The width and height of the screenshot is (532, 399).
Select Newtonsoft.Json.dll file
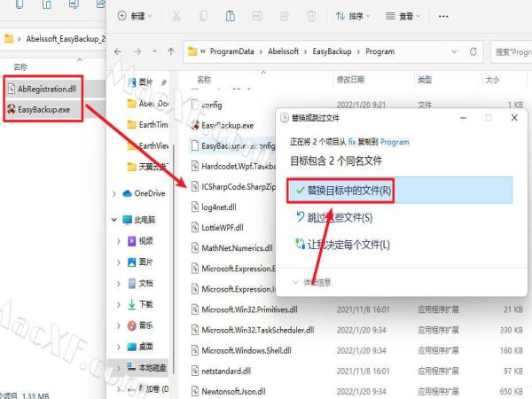click(229, 391)
